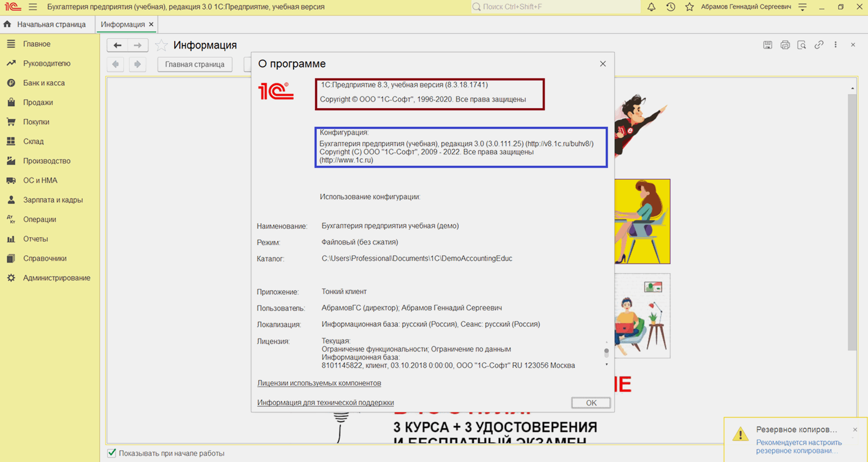This screenshot has height=462, width=868.
Task: Click the save diskette icon
Action: tap(768, 45)
